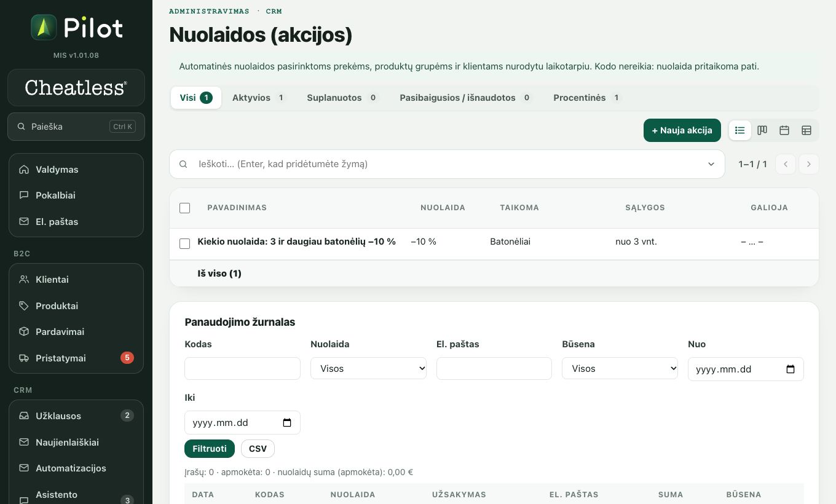Click the Pokalbiai chat bubble icon
This screenshot has width=836, height=504.
click(24, 195)
